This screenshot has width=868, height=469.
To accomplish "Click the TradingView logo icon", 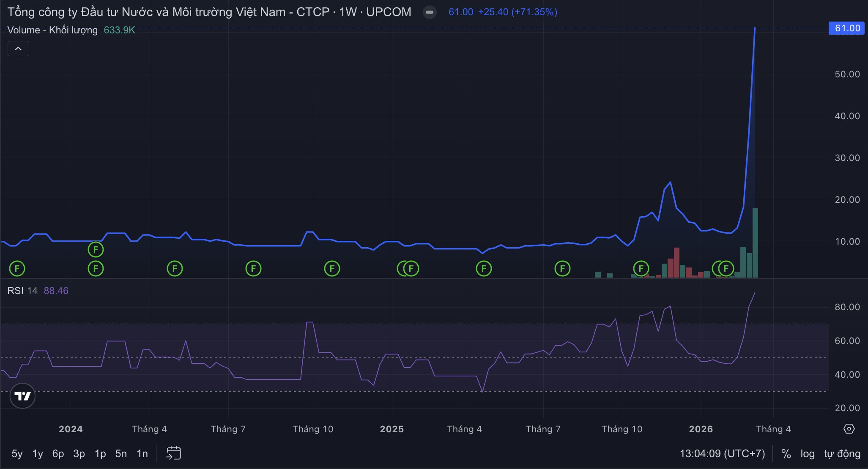I will 22,396.
